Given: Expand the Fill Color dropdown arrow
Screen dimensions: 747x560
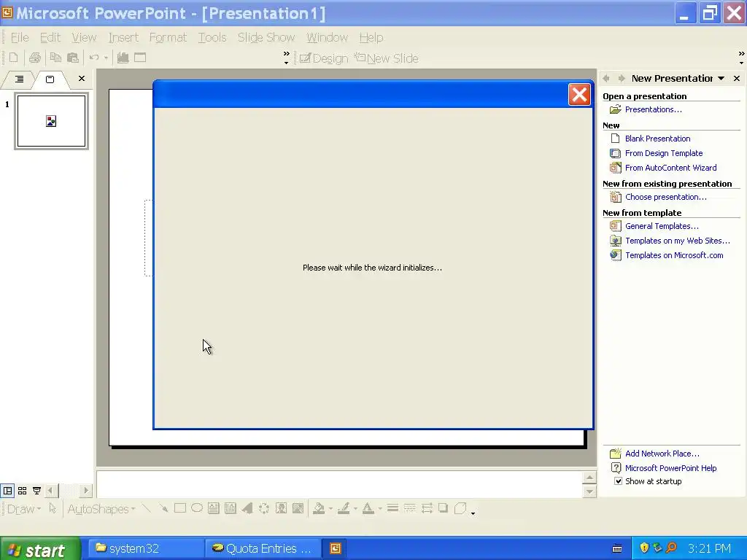Looking at the screenshot, I should (x=330, y=509).
